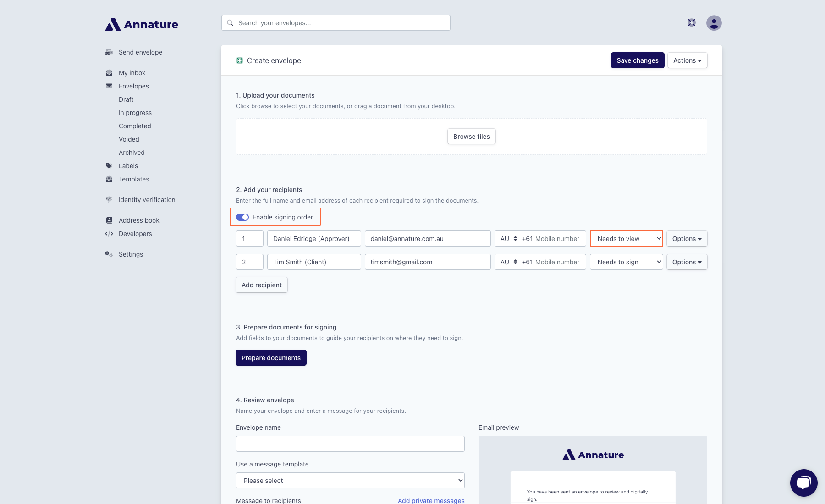Click the Tim Smith (Client) name field
Image resolution: width=825 pixels, height=504 pixels.
[314, 262]
